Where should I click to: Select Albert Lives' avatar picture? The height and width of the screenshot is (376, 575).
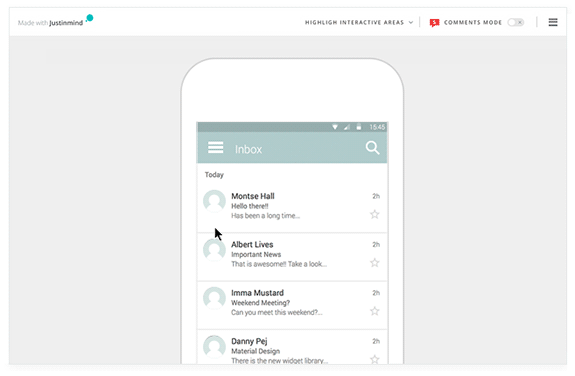click(214, 249)
